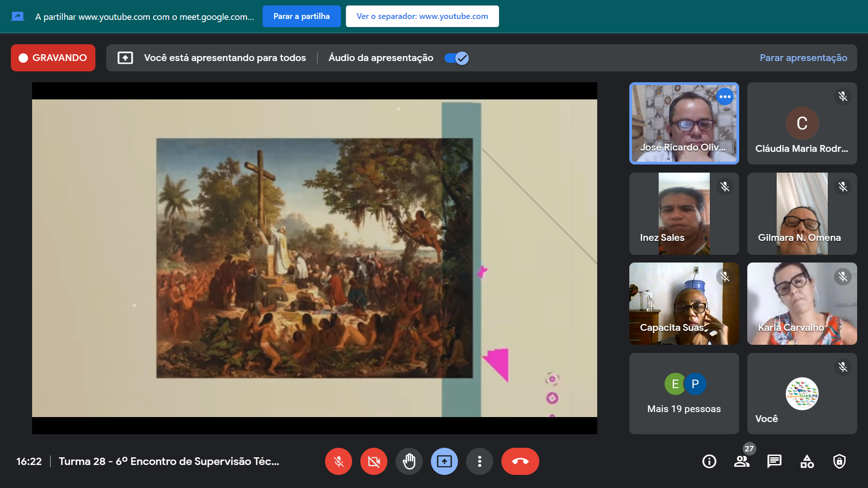Click Parar a partilha button

[x=302, y=16]
